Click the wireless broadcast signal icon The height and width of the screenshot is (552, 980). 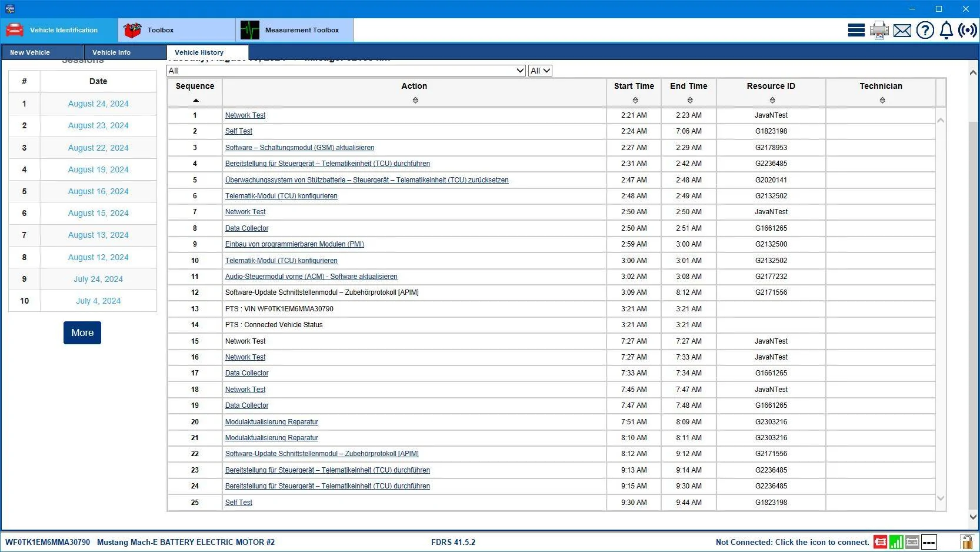[968, 30]
